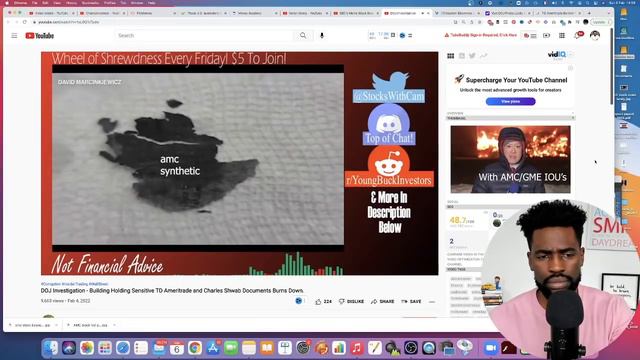Open YouTube notifications bell
Screen dimensions: 640x360
578,36
